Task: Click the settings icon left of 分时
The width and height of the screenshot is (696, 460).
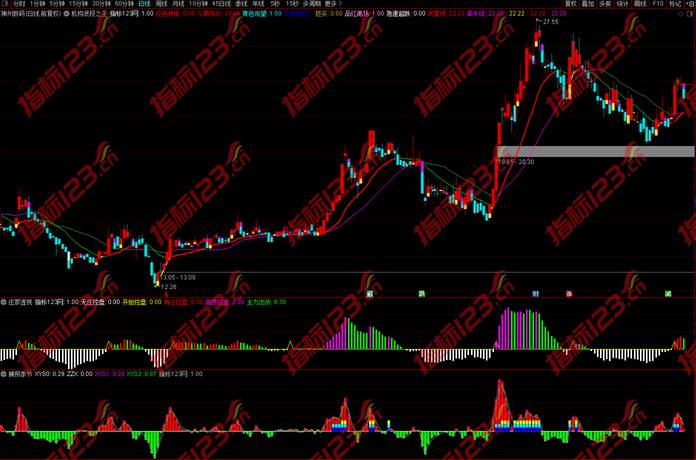Action: click(x=5, y=4)
